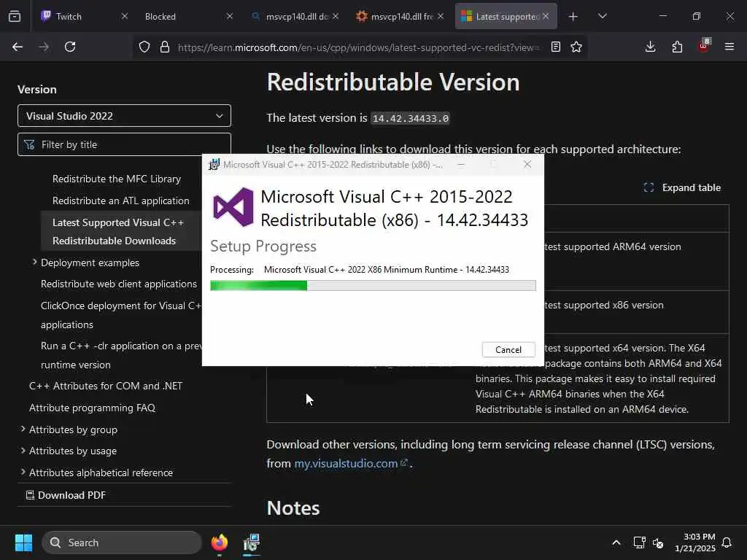747x560 pixels.
Task: Show hidden system tray icons
Action: (616, 542)
